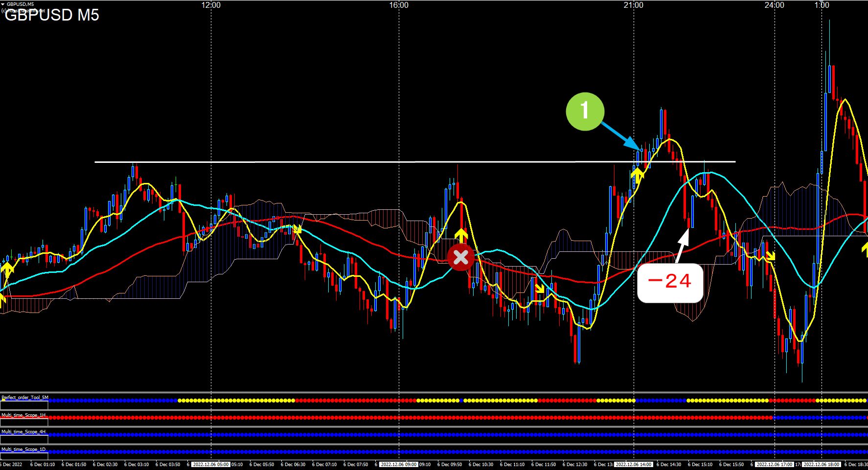The image size is (868, 470).
Task: Click the 2022.12.06 05:00 time axis marker
Action: (210, 465)
